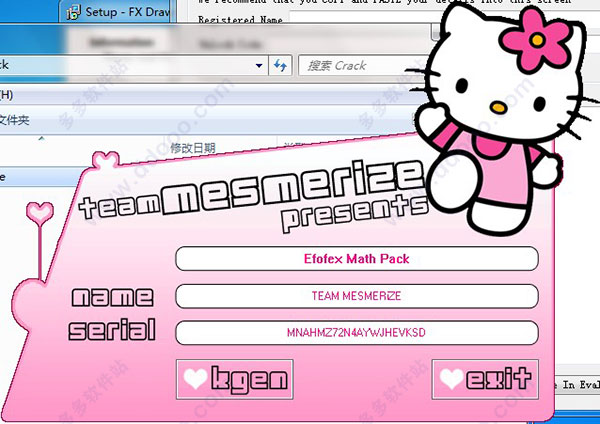
Task: Click the heart icon on the exit button
Action: 452,378
